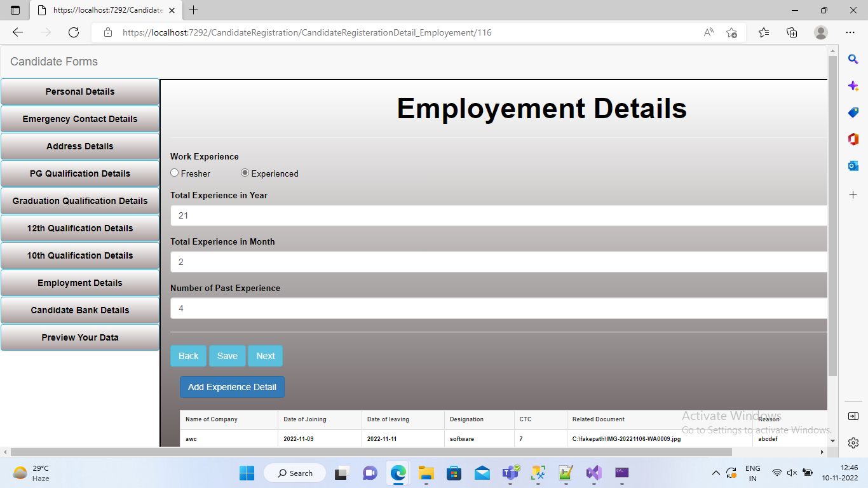The height and width of the screenshot is (488, 868).
Task: Open File Explorer from the taskbar
Action: point(426,473)
